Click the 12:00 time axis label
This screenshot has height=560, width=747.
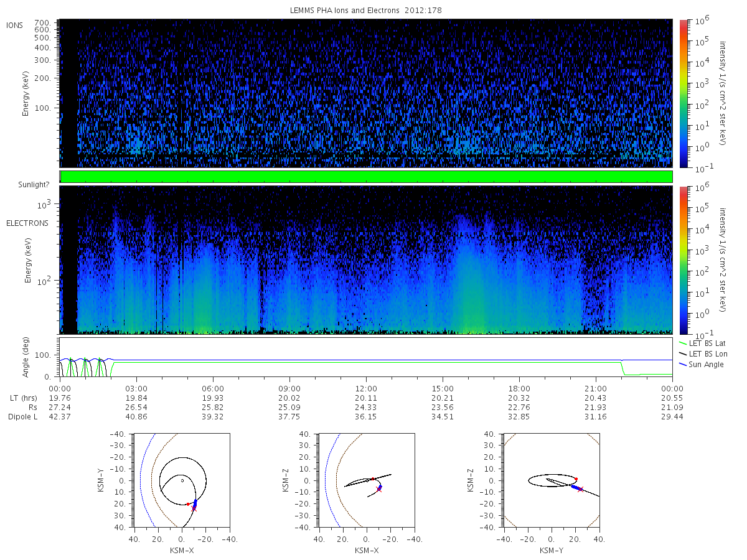click(x=366, y=388)
